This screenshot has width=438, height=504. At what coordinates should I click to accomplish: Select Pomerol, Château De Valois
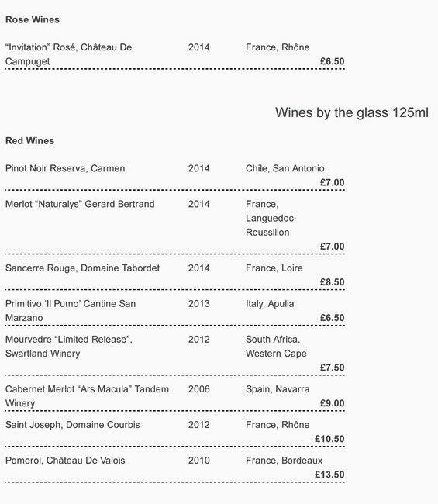65,461
